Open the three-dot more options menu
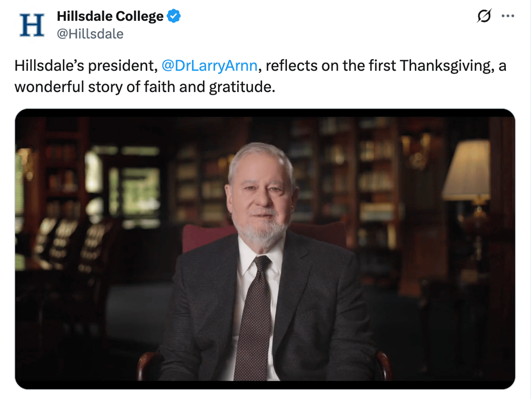Image resolution: width=532 pixels, height=399 pixels. tap(508, 16)
